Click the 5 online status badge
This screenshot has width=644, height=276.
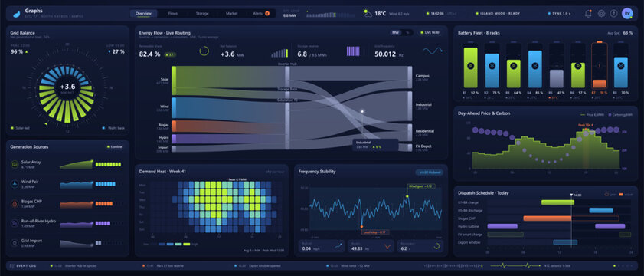pos(115,147)
